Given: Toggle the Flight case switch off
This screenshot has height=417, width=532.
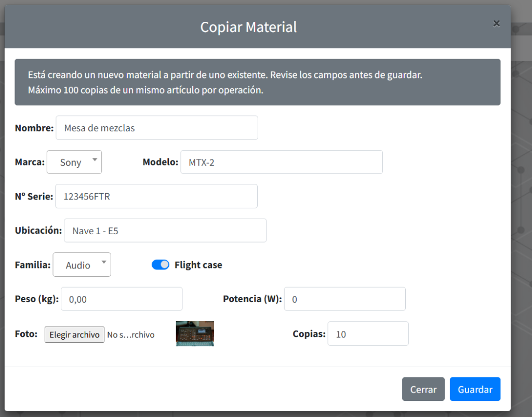Looking at the screenshot, I should 161,264.
